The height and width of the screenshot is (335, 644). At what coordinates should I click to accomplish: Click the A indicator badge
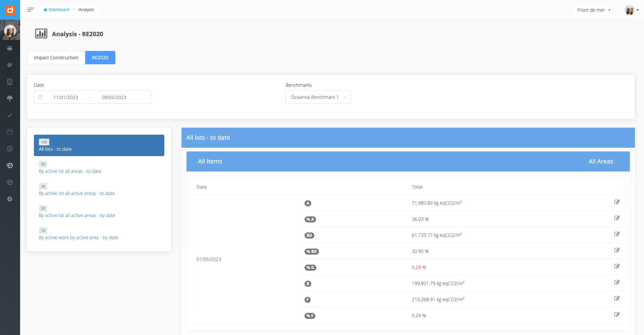click(308, 203)
